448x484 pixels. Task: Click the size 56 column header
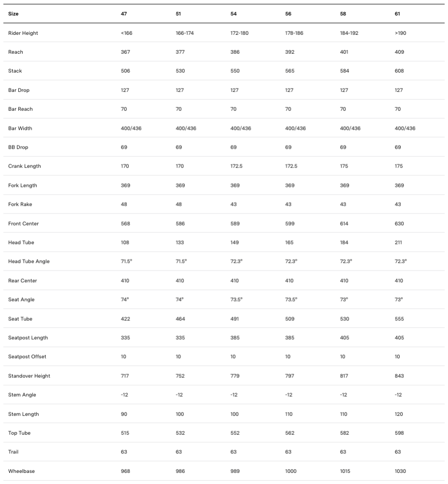pyautogui.click(x=288, y=14)
